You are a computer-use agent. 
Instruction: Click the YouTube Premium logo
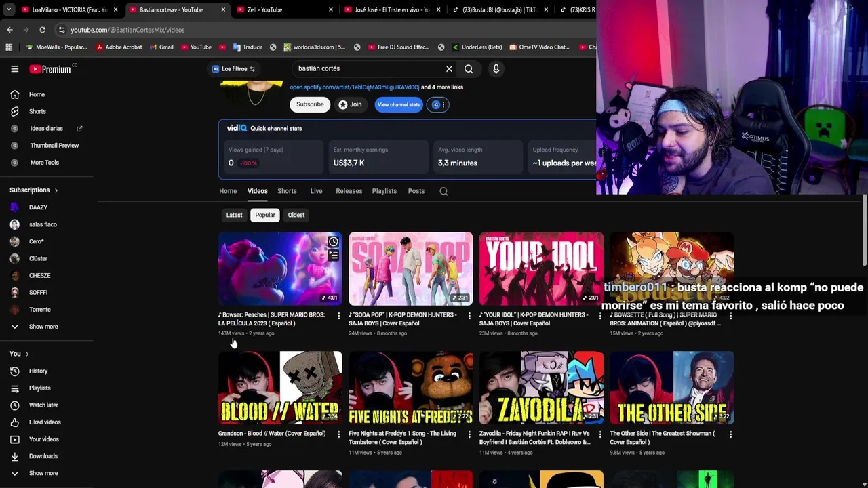50,68
